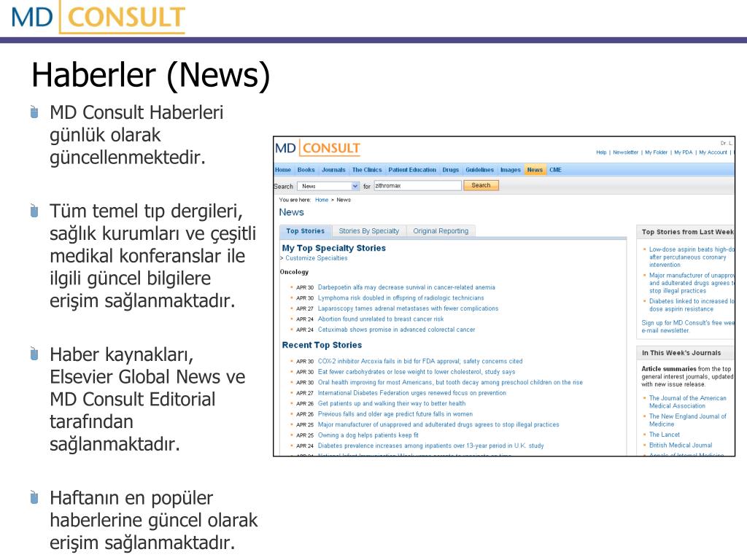Click the orange Search button

coord(481,185)
